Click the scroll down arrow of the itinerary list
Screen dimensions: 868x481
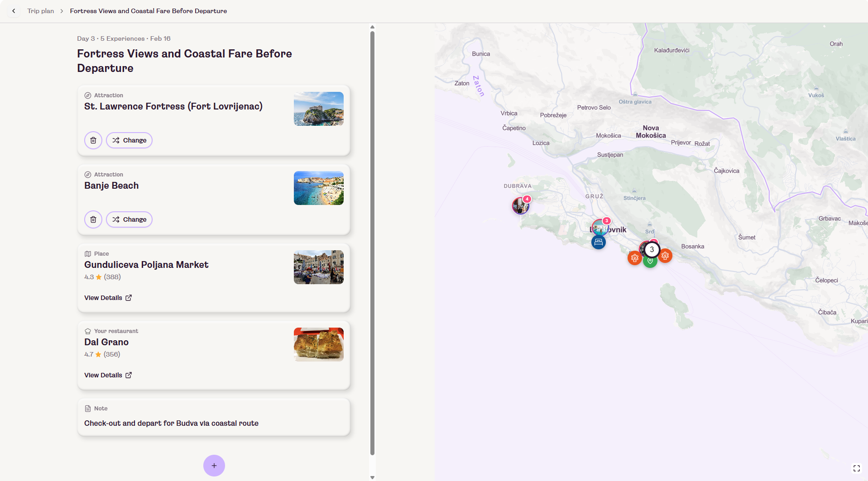point(372,477)
